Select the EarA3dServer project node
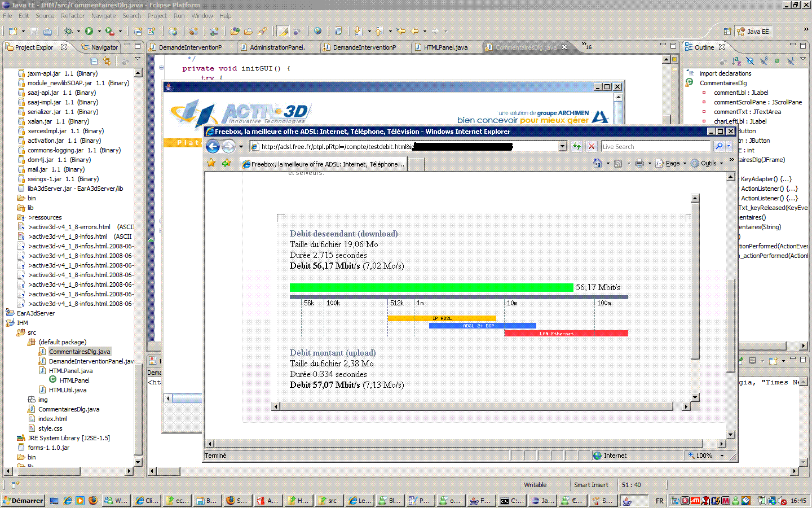 [36, 313]
